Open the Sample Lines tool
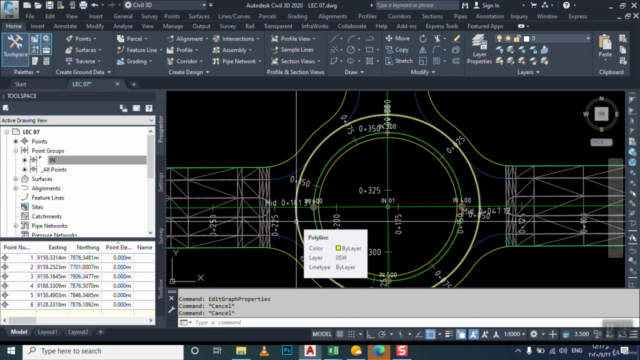 (x=292, y=50)
